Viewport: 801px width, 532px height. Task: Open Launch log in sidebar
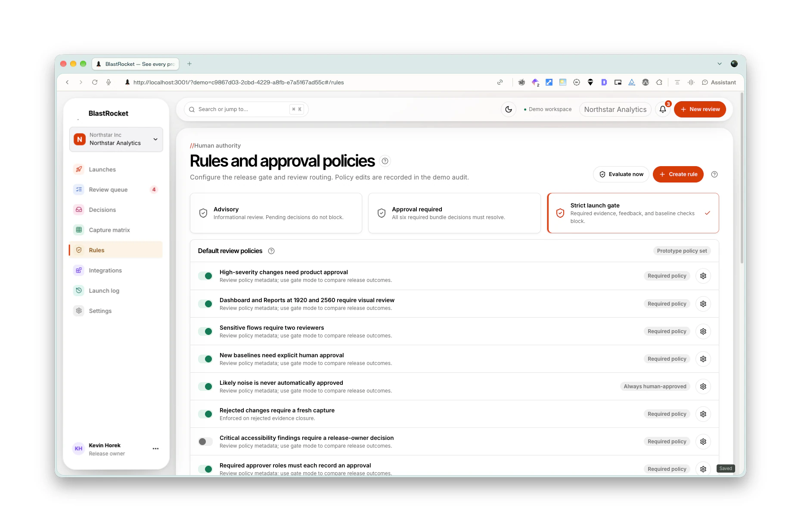[116, 291]
